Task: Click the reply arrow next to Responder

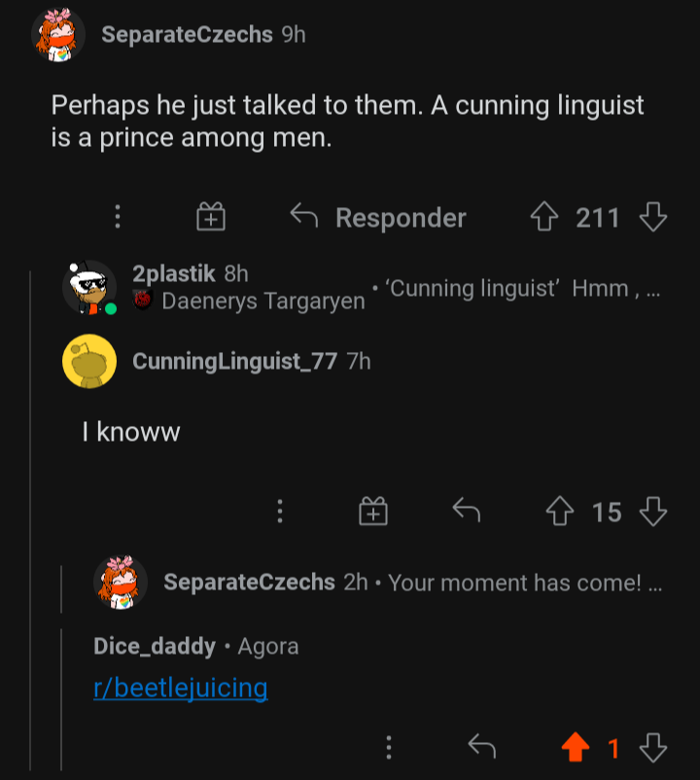Action: point(301,217)
